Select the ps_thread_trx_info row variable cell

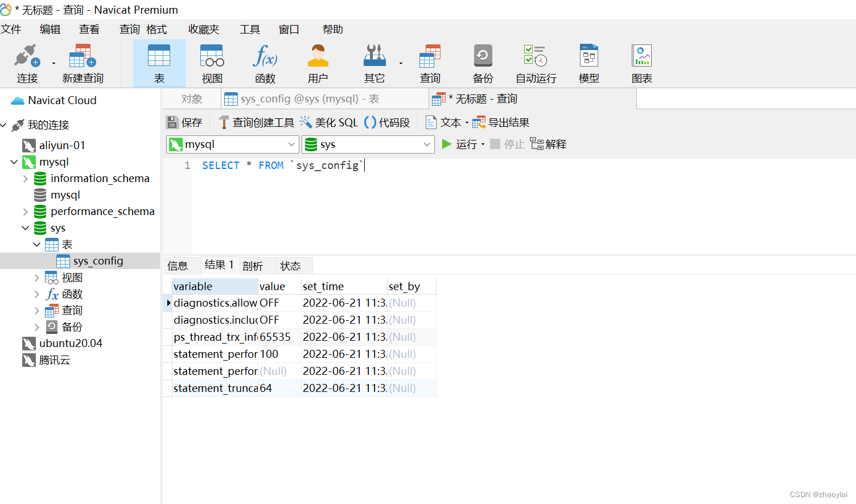[215, 337]
